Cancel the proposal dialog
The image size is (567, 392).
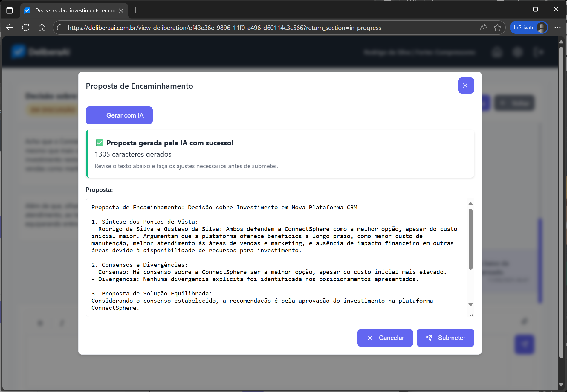tap(385, 338)
